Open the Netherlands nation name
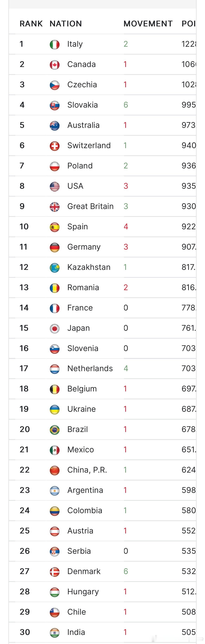 pyautogui.click(x=90, y=368)
